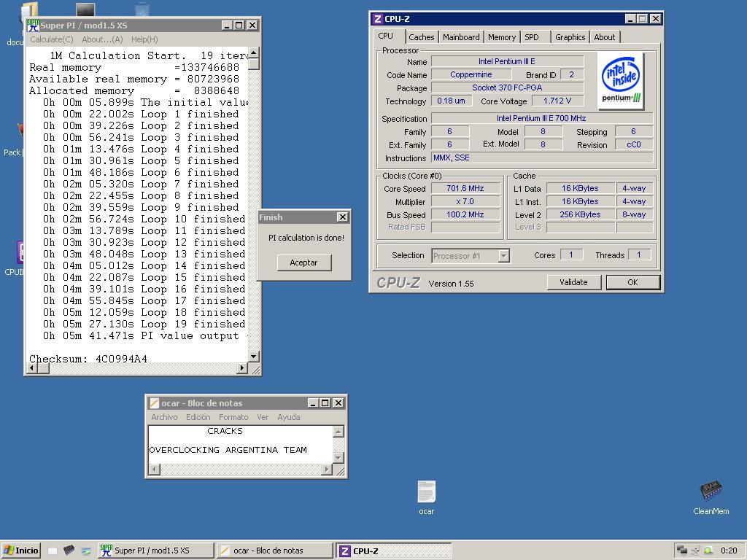Viewport: 747px width, 560px height.
Task: Click the green tray icon beside clock
Action: tap(708, 551)
